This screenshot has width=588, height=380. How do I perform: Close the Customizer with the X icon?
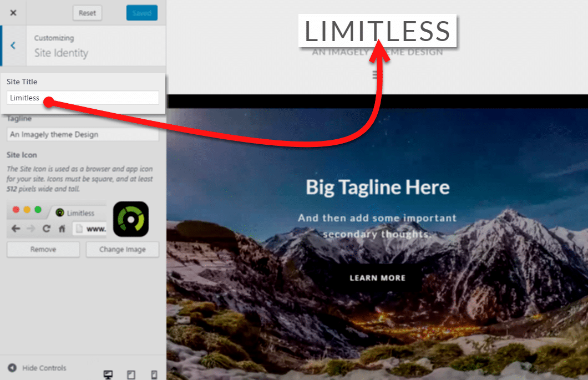tap(13, 13)
